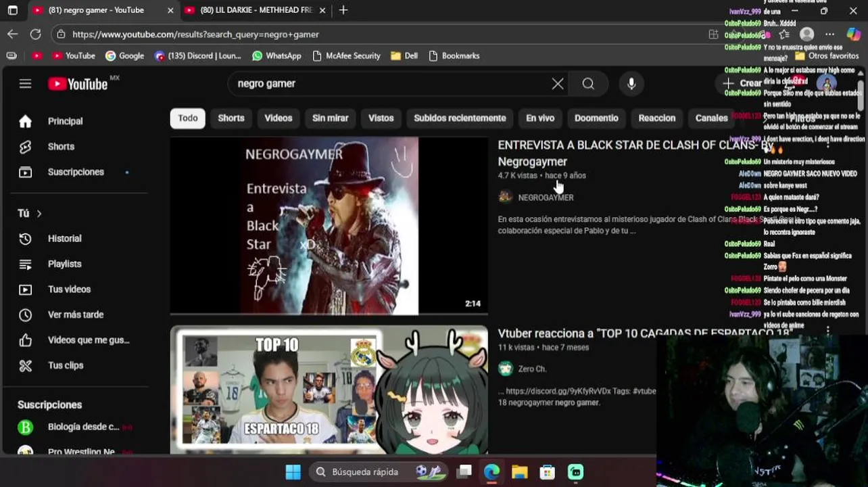Select the Reaccion filter chip
The image size is (868, 487).
tap(657, 118)
